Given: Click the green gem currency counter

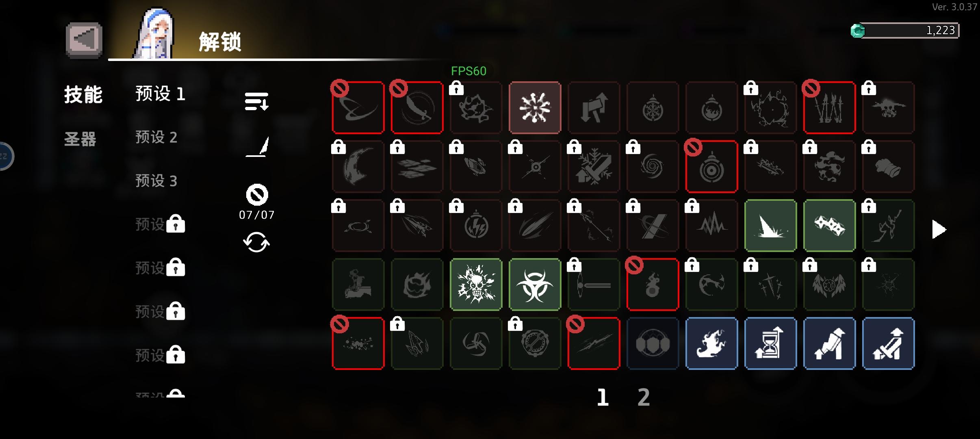Looking at the screenshot, I should point(905,30).
